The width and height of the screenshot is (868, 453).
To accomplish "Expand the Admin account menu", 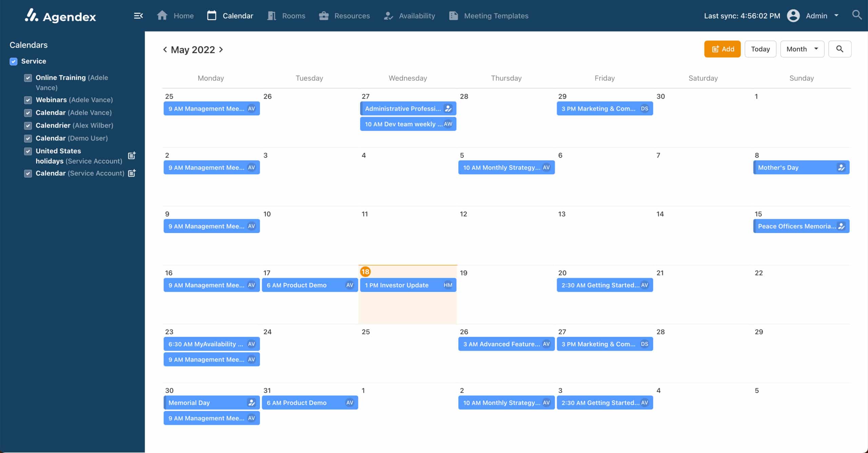I will click(x=836, y=16).
